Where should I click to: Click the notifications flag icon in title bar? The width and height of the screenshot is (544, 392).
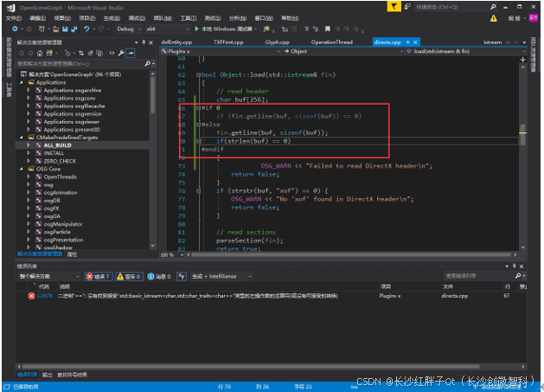click(394, 7)
